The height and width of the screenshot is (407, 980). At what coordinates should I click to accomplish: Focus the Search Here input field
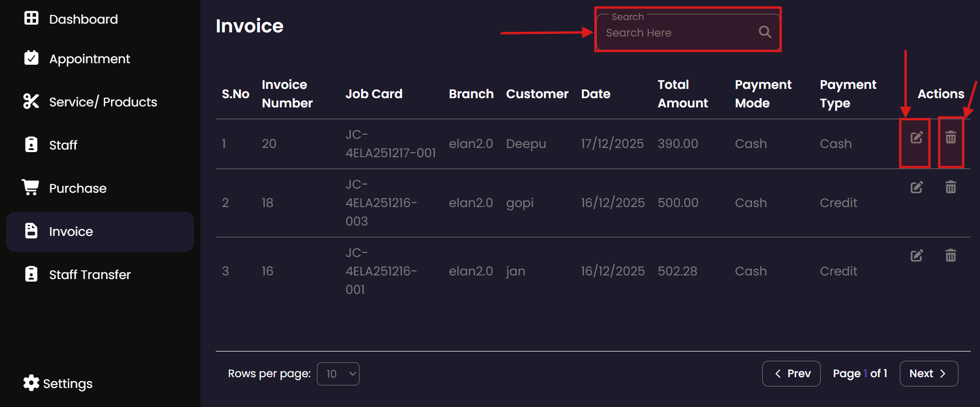[x=678, y=33]
